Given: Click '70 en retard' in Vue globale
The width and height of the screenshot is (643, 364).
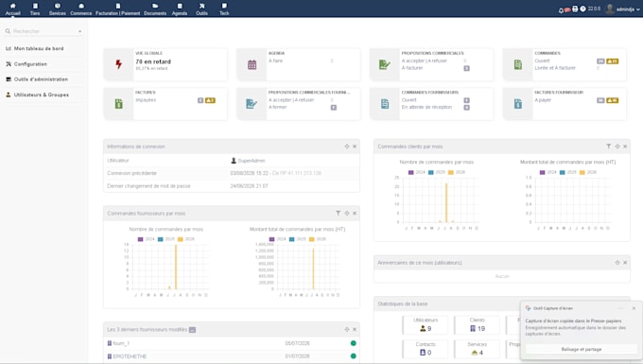Looking at the screenshot, I should click(153, 61).
